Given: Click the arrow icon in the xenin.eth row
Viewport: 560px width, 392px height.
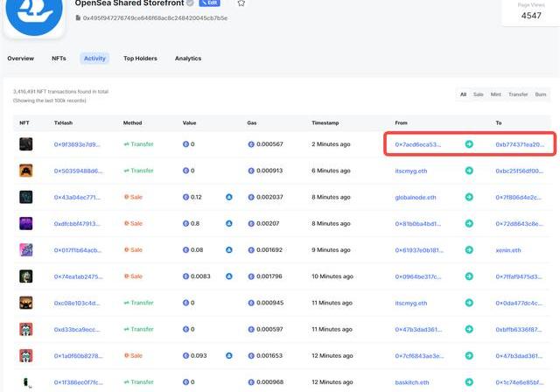Looking at the screenshot, I should coord(469,250).
